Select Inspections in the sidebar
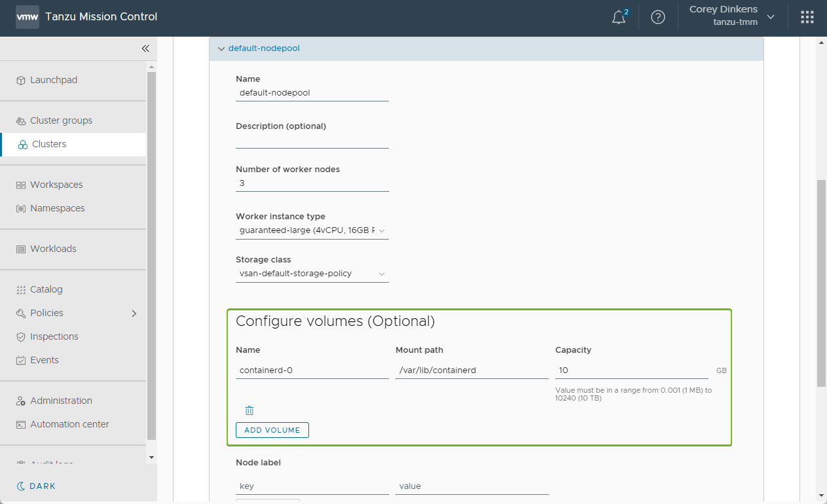The height and width of the screenshot is (504, 827). [54, 336]
